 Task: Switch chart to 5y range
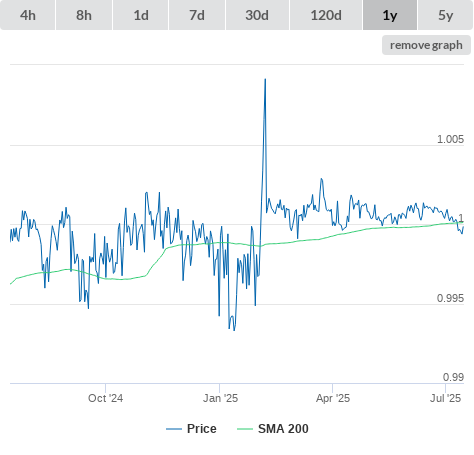click(446, 15)
